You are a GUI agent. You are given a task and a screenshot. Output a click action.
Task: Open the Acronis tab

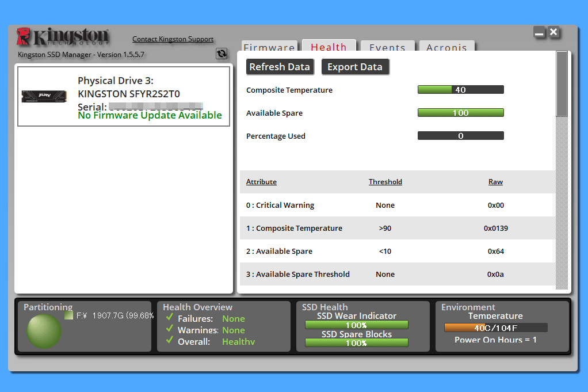pyautogui.click(x=446, y=47)
